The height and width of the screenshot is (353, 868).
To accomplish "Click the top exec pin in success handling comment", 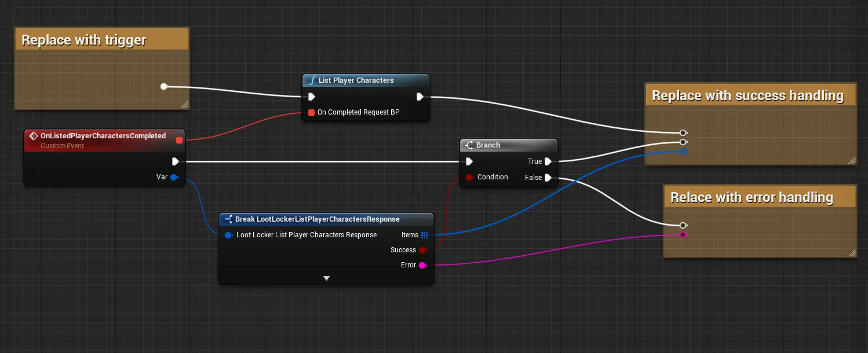I will tap(683, 133).
